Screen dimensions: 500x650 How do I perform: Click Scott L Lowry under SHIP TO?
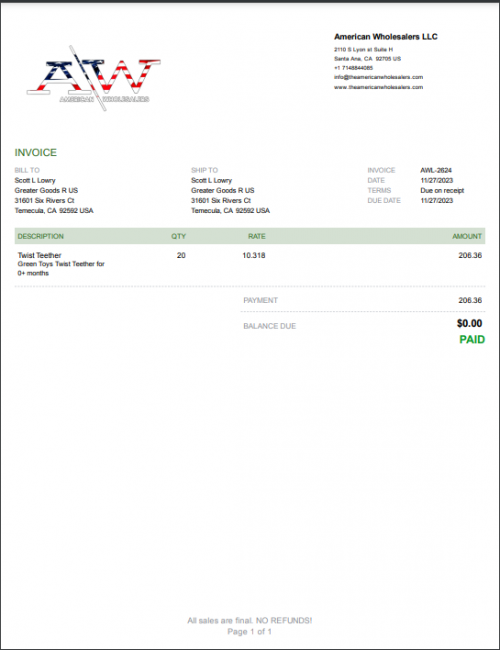tap(211, 180)
